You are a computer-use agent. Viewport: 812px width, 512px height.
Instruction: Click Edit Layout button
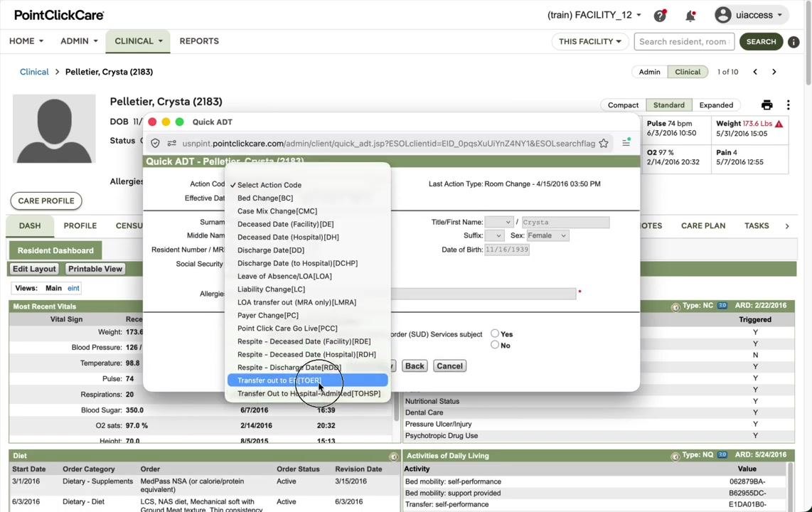[x=34, y=270]
